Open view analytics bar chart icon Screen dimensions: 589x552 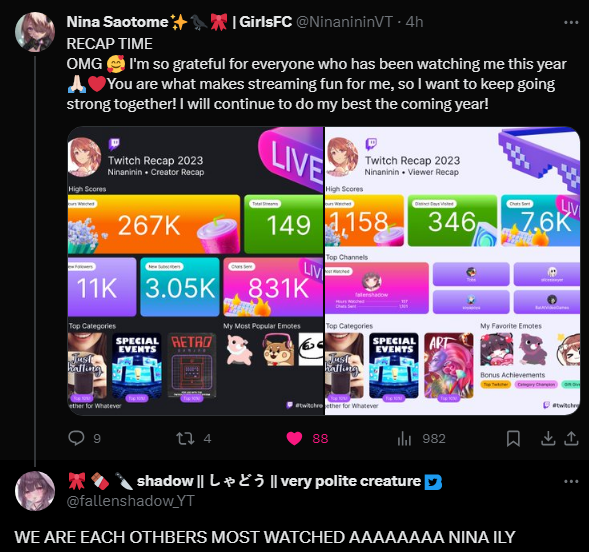tap(404, 438)
